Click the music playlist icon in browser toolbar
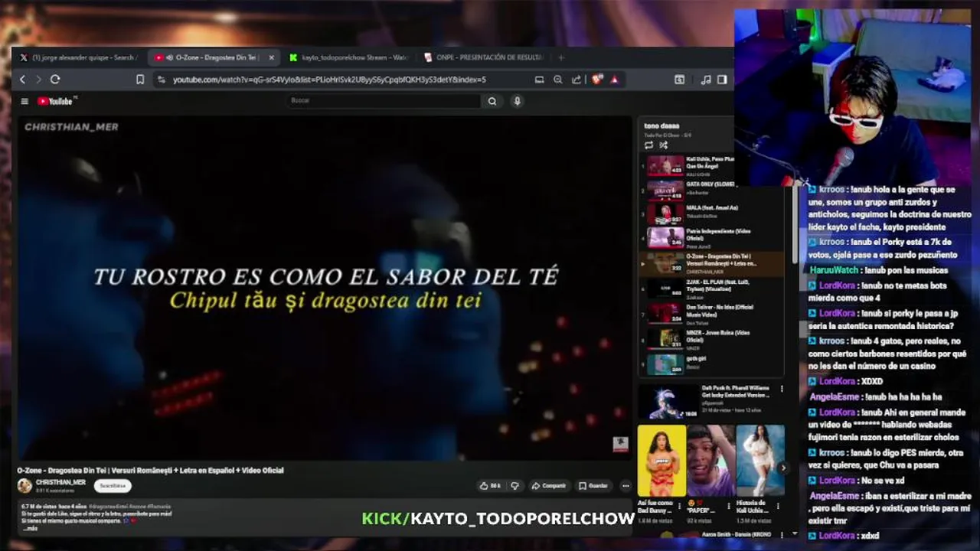Screen dimensions: 980x551 click(706, 80)
